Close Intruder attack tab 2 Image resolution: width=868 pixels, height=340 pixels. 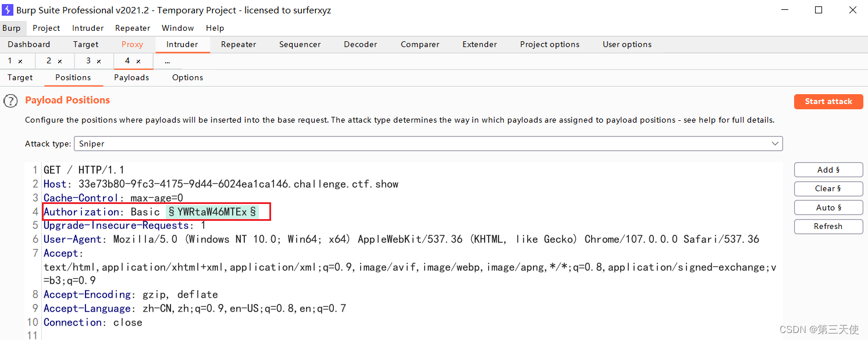tap(60, 61)
